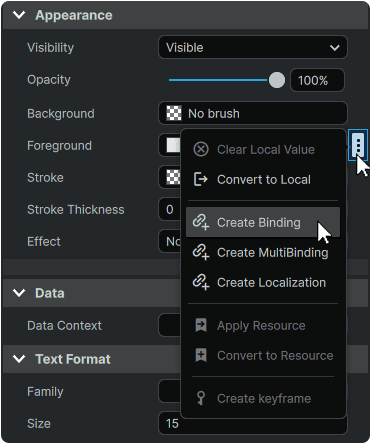Click the Opacity 100% value field

point(317,80)
